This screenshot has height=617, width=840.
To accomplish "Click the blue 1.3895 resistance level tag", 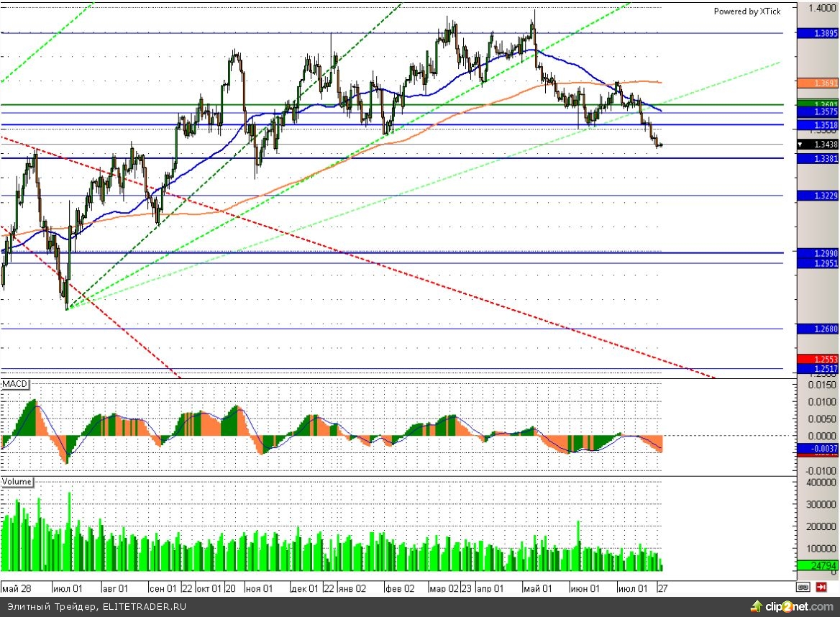I will [x=818, y=33].
